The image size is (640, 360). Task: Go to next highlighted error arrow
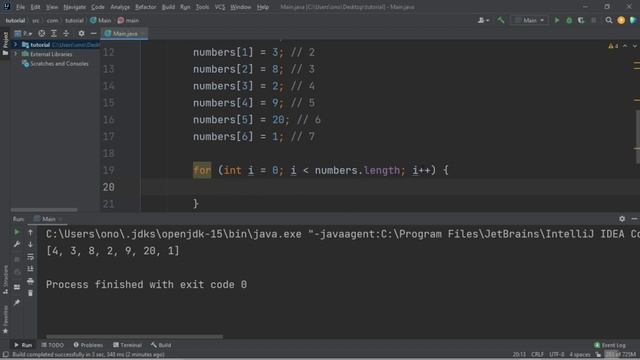click(x=635, y=46)
